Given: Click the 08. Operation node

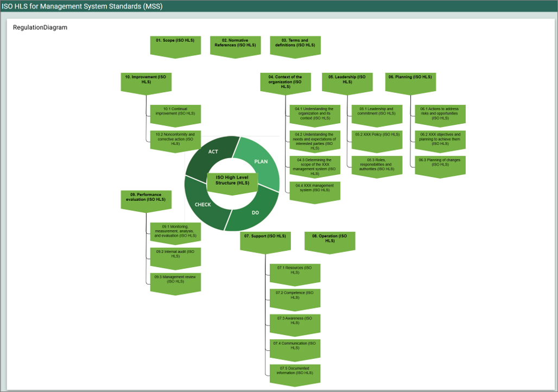Looking at the screenshot, I should click(329, 240).
